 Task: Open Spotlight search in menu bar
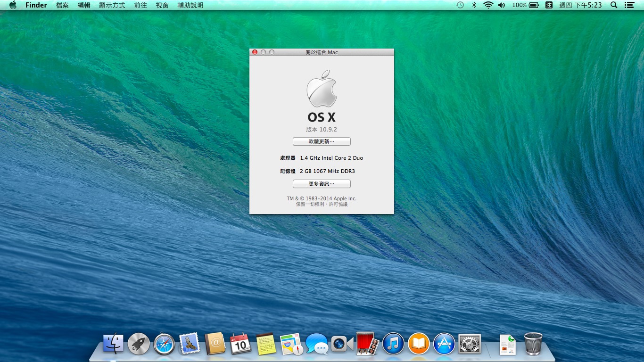coord(614,5)
